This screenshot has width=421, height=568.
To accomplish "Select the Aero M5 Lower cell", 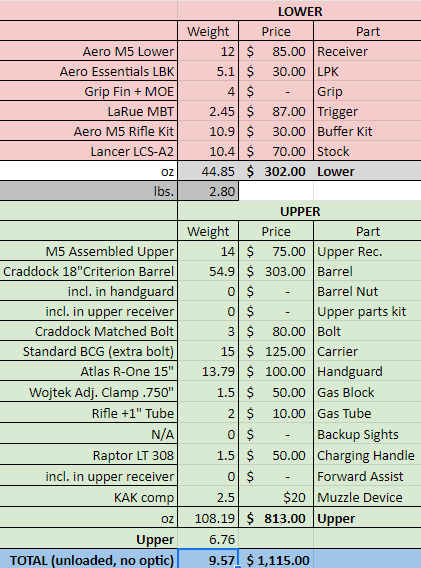I will tap(89, 51).
